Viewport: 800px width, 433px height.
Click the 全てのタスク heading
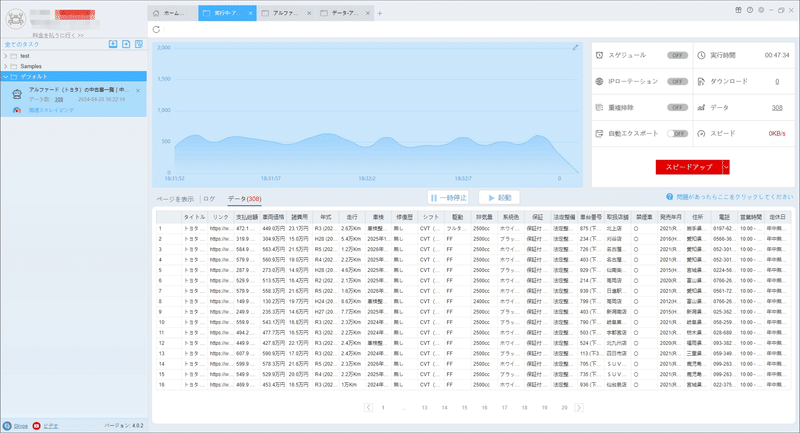click(22, 44)
